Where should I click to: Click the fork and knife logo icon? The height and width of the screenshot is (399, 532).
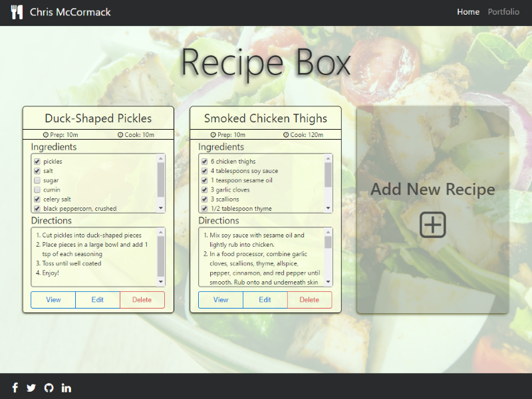pyautogui.click(x=17, y=12)
